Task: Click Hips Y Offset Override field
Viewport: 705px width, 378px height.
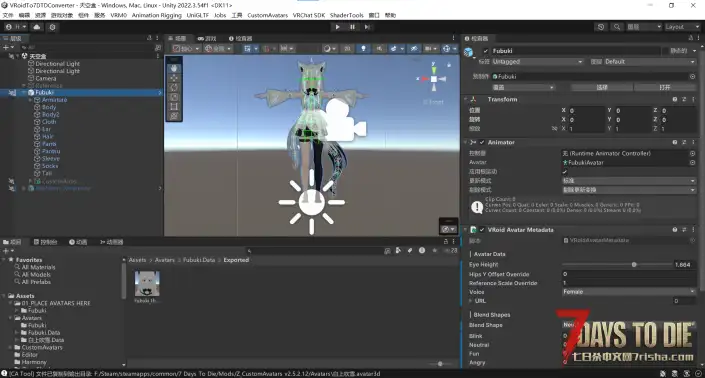Action: click(x=629, y=274)
